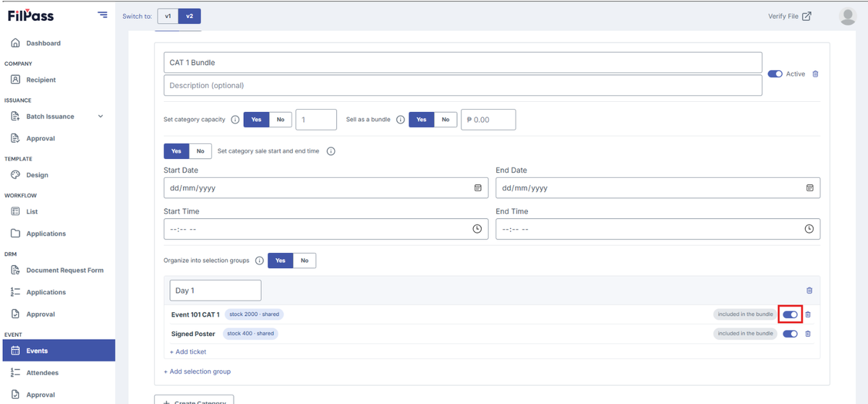Select Yes for Set category capacity
868x404 pixels.
coord(256,119)
